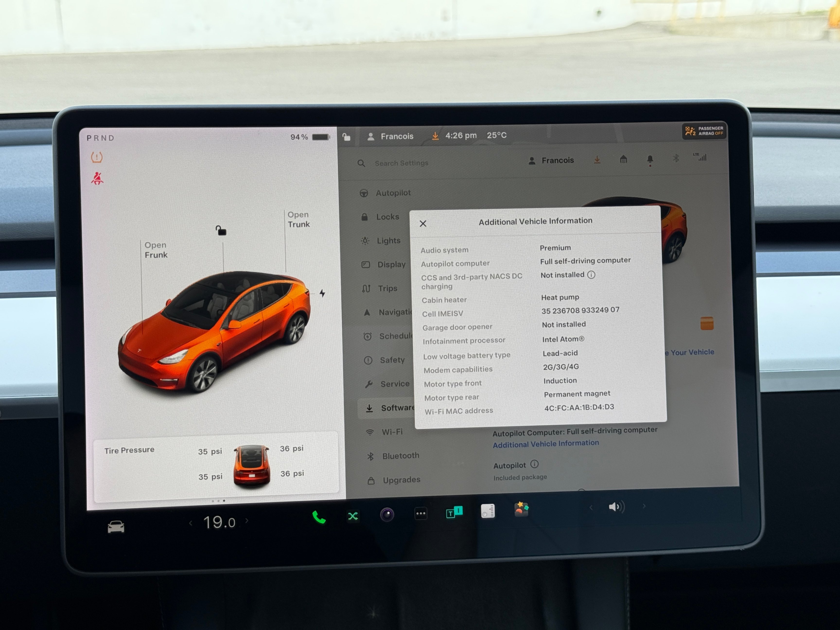Tap the padlock icon above the car
The image size is (840, 630).
point(221,231)
